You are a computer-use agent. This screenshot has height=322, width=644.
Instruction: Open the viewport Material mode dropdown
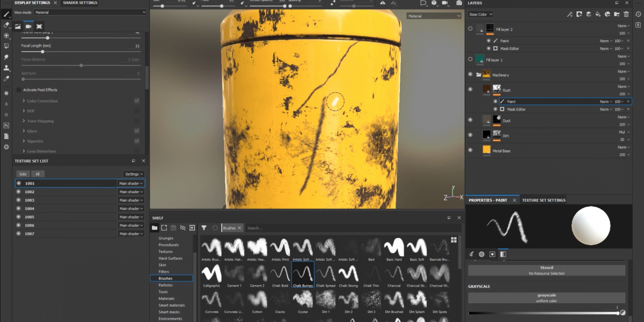434,16
